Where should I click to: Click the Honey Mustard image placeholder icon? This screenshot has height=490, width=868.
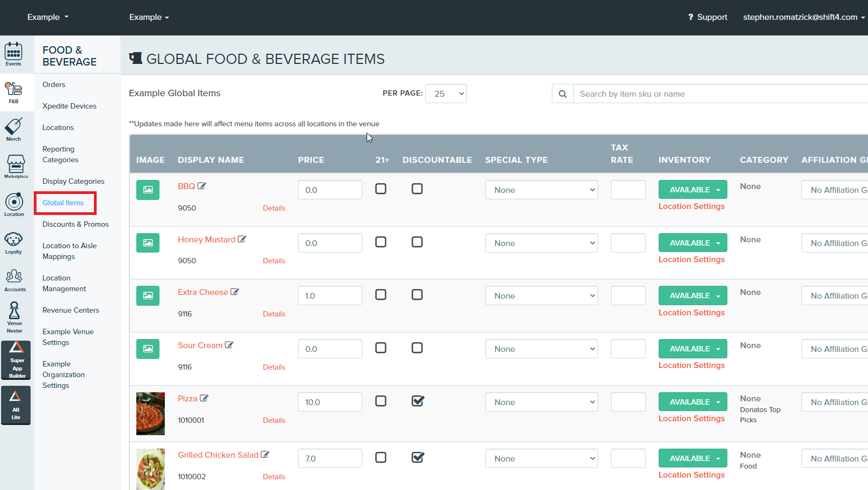pyautogui.click(x=148, y=243)
